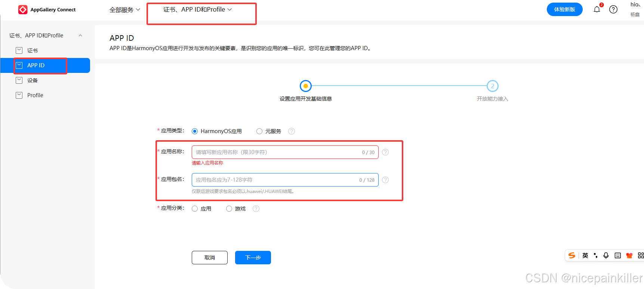
Task: Click Sogou input method S logo
Action: [x=572, y=255]
